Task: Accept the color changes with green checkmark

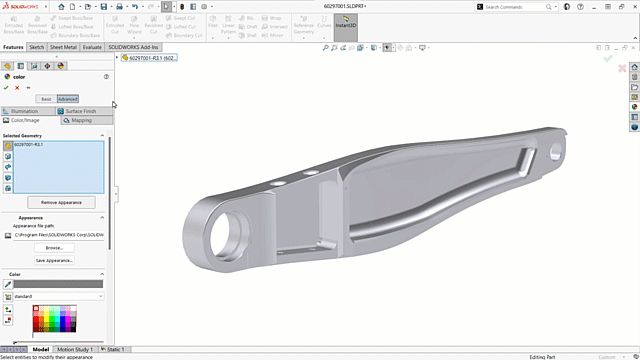Action: (x=6, y=88)
